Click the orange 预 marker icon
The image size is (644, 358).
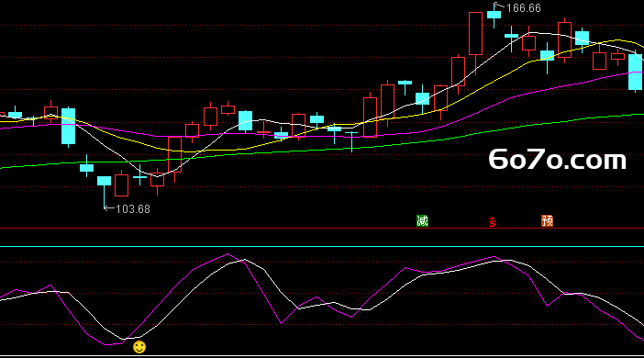[547, 220]
